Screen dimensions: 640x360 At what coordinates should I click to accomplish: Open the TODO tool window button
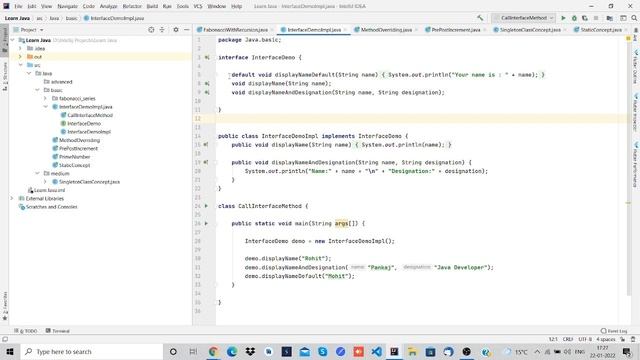coord(26,331)
